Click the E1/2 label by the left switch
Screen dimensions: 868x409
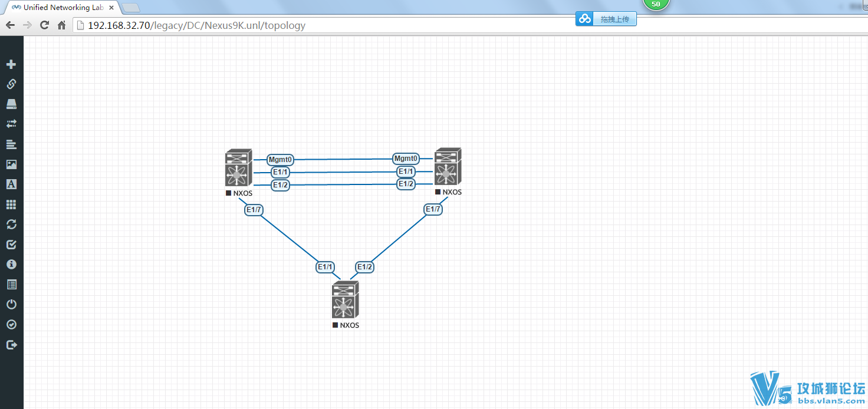click(281, 185)
